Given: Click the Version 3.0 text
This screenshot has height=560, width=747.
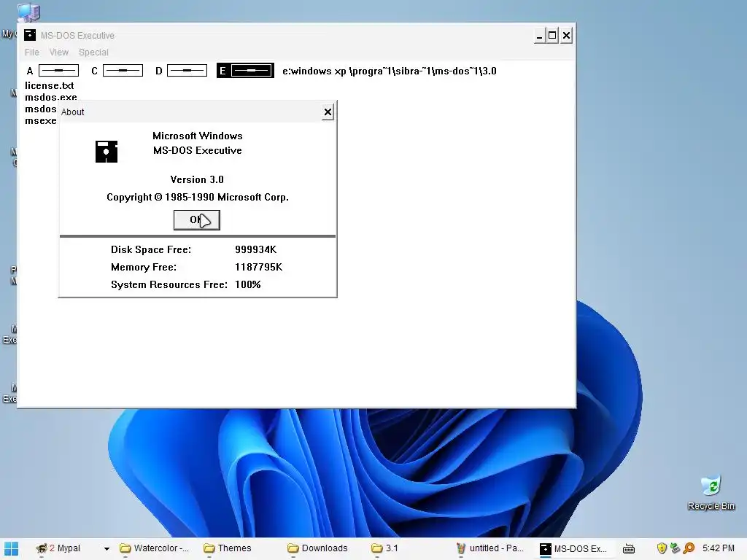Looking at the screenshot, I should pyautogui.click(x=197, y=179).
